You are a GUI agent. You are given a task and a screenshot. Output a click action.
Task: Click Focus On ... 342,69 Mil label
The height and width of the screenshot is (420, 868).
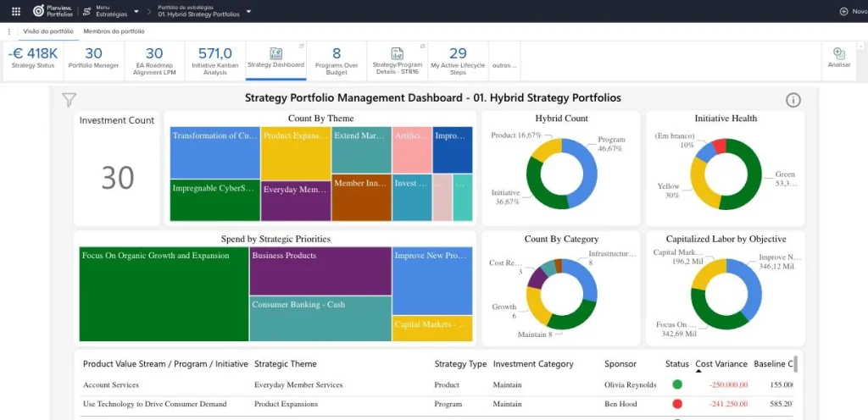pos(676,329)
